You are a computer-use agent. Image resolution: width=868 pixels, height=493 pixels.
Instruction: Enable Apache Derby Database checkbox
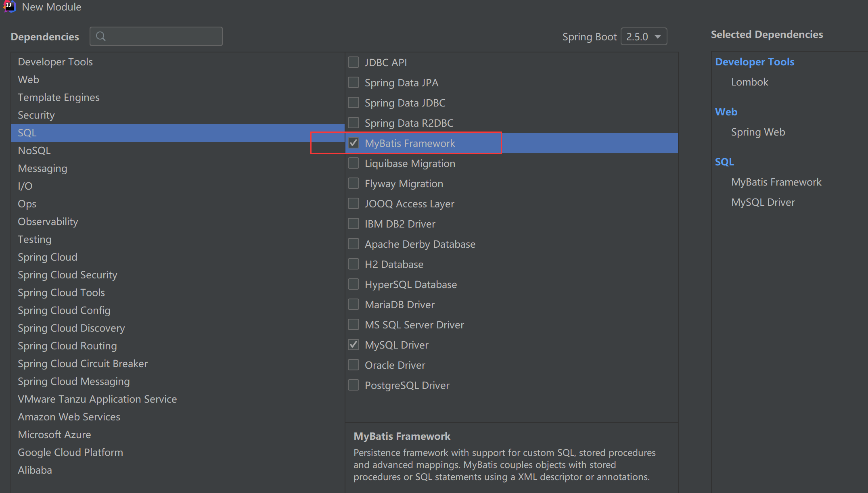click(x=353, y=244)
